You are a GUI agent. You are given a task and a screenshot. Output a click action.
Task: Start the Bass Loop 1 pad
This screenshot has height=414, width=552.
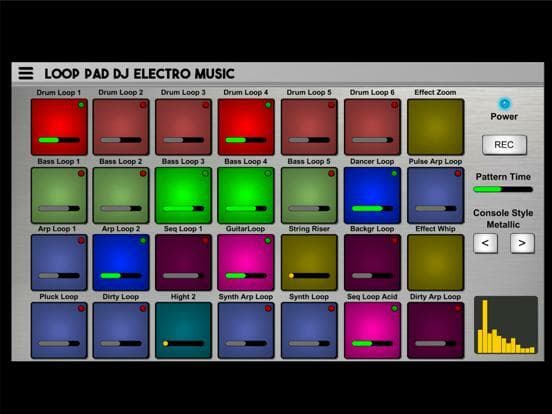click(x=59, y=195)
